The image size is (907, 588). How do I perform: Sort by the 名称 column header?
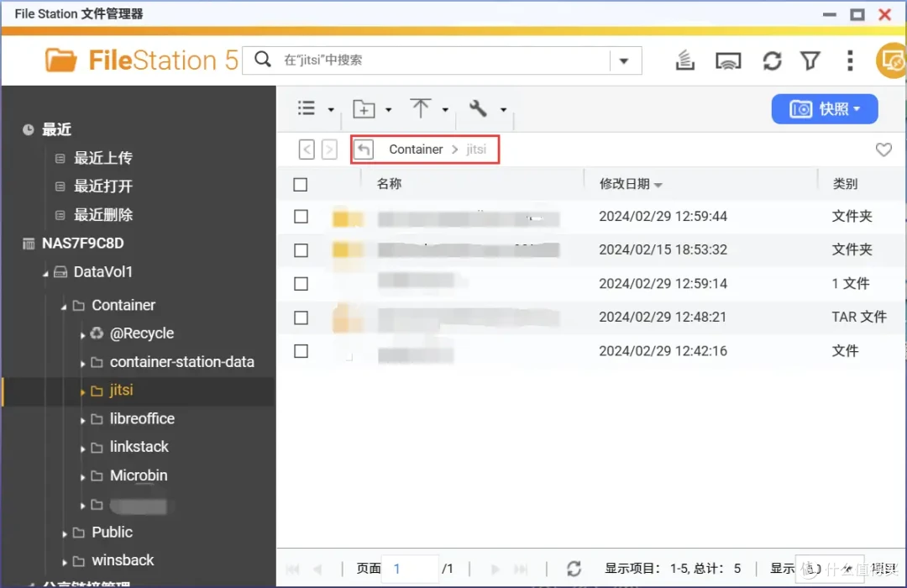pos(389,184)
